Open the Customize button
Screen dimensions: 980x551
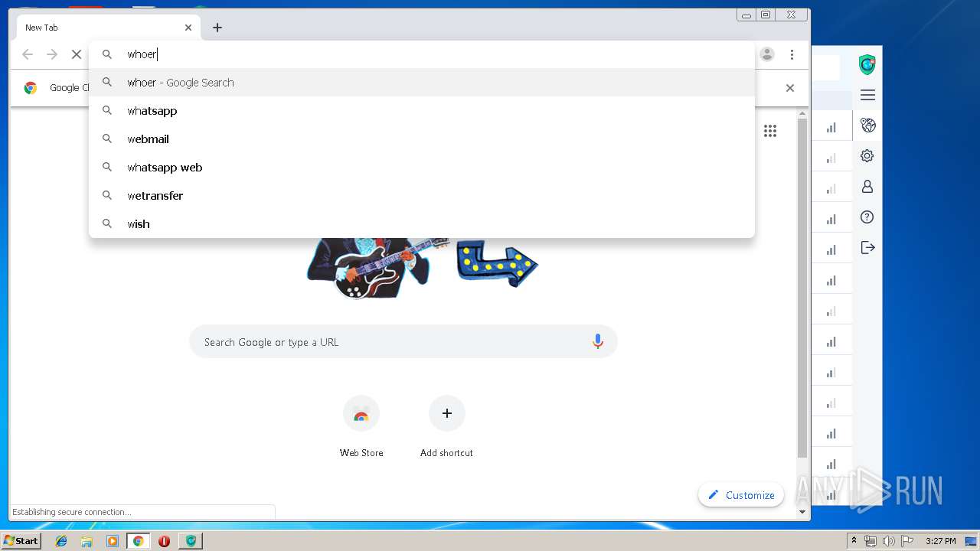tap(741, 495)
